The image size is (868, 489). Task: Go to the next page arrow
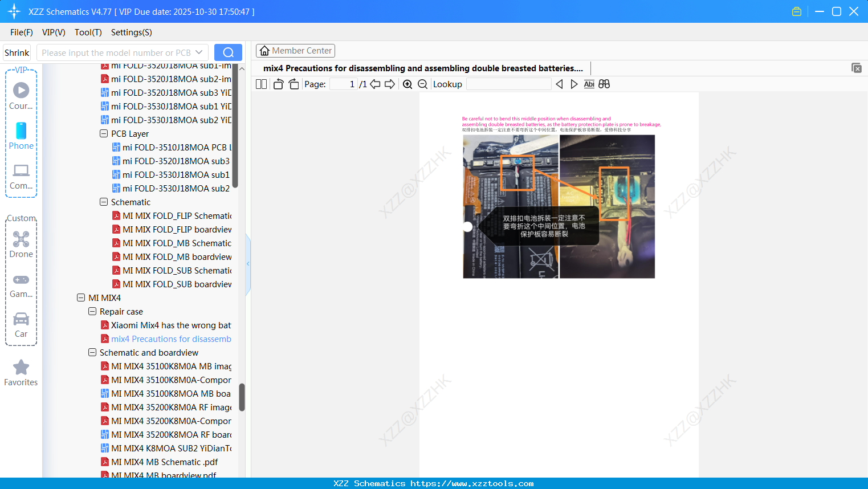pos(390,84)
